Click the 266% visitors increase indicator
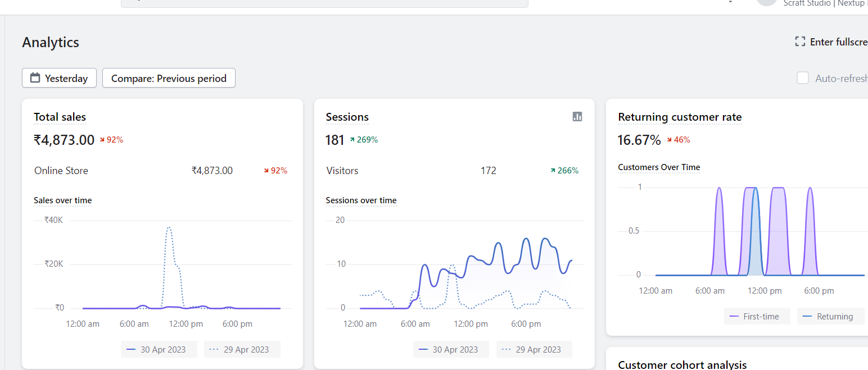The image size is (868, 370). pyautogui.click(x=564, y=171)
